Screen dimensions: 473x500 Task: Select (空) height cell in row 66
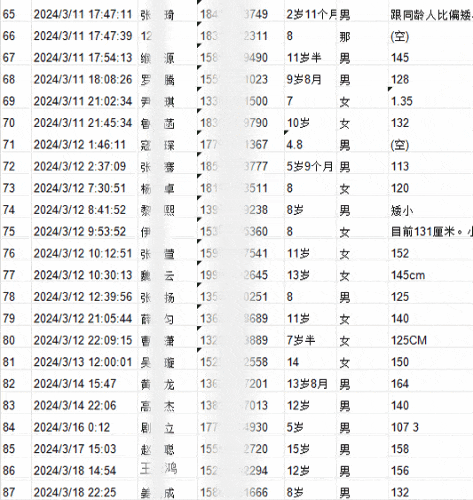click(431, 36)
